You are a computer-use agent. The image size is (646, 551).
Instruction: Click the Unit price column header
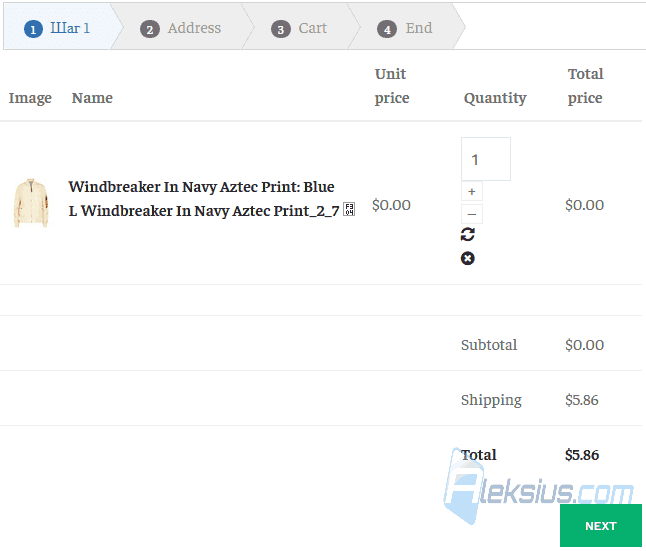click(391, 86)
